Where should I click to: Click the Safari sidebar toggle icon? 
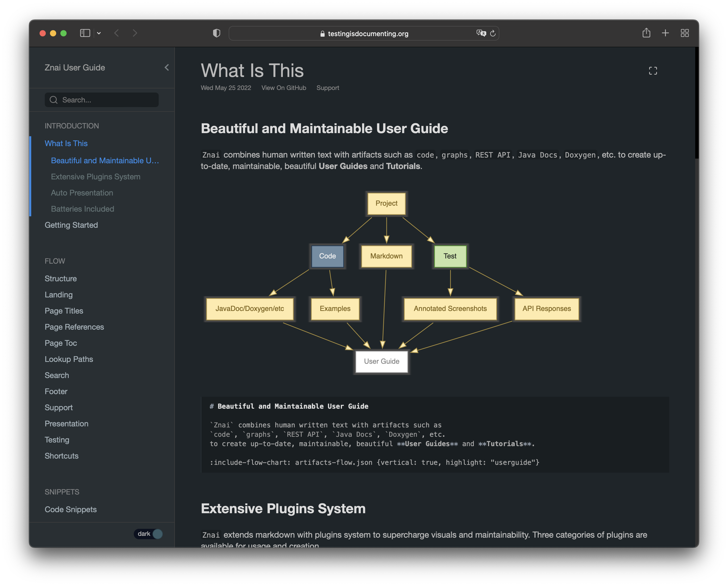[x=85, y=33]
